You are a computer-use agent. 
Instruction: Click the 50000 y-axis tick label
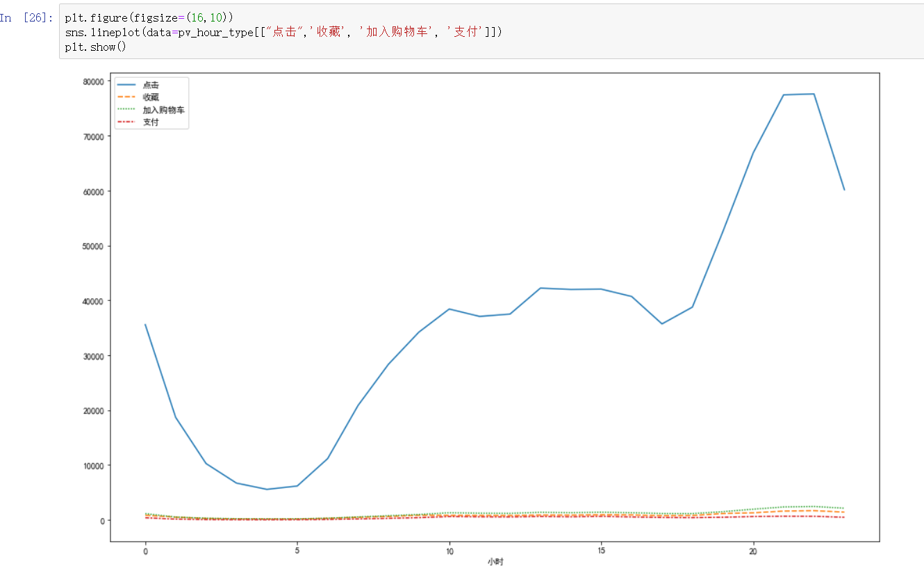[x=93, y=246]
